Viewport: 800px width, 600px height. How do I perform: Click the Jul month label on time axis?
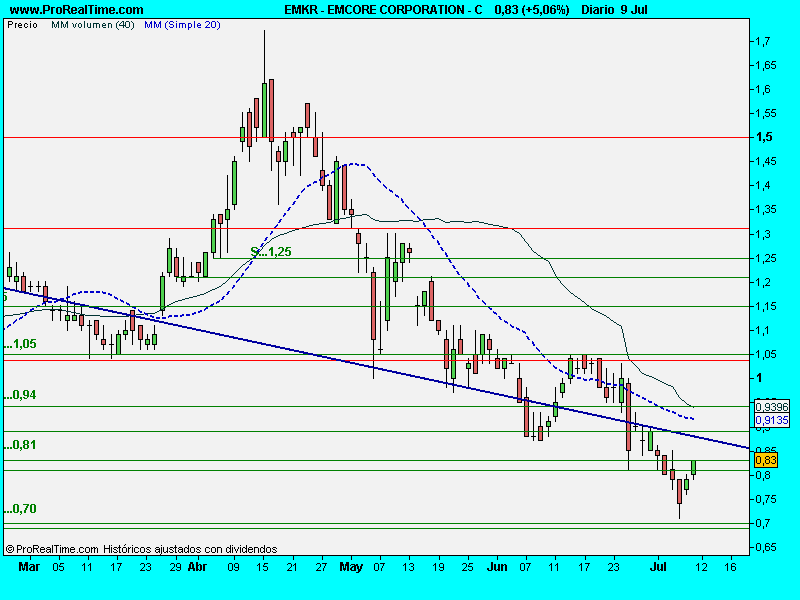(658, 567)
